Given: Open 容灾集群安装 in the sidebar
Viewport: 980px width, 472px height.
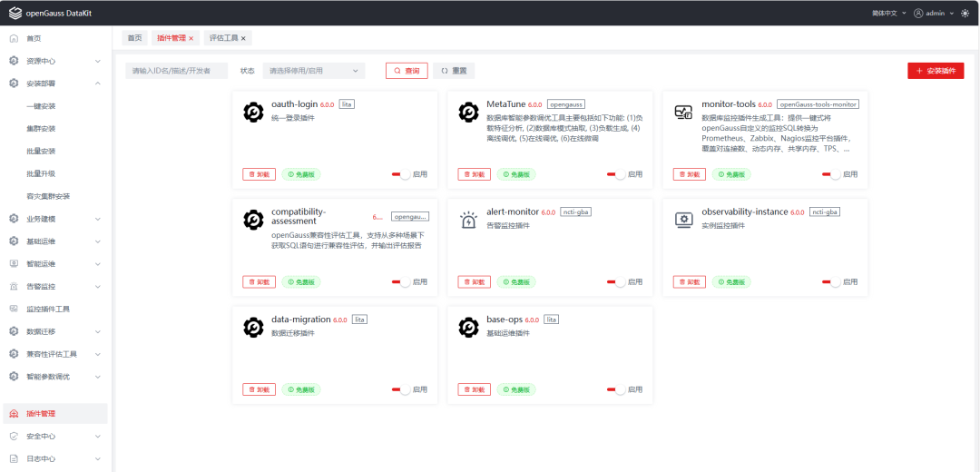Looking at the screenshot, I should (48, 196).
